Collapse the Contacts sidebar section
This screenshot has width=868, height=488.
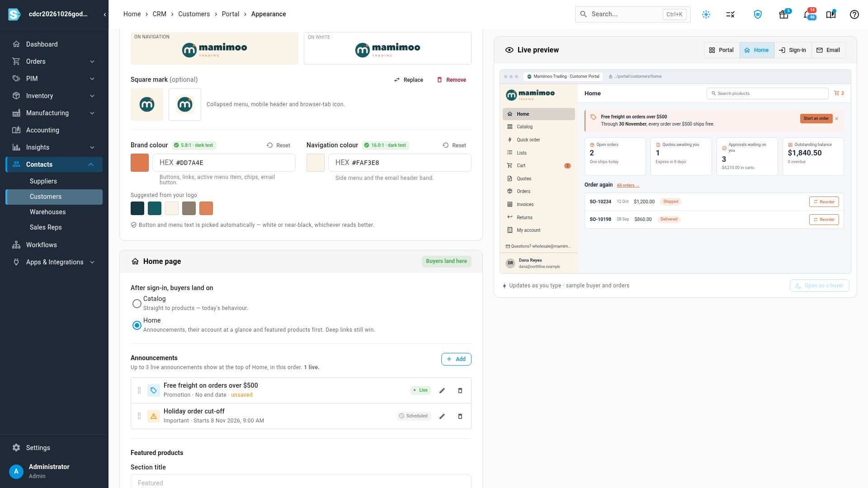click(x=91, y=164)
